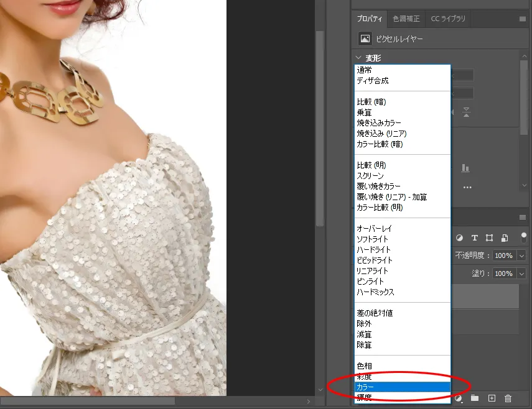
Task: Open the CC ライブラリ tab
Action: pyautogui.click(x=448, y=19)
